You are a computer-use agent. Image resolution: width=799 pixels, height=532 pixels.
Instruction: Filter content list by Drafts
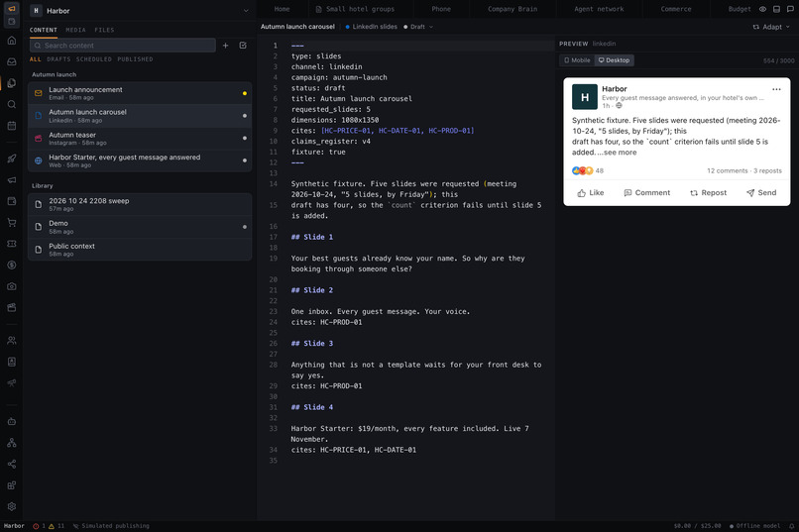[x=58, y=59]
